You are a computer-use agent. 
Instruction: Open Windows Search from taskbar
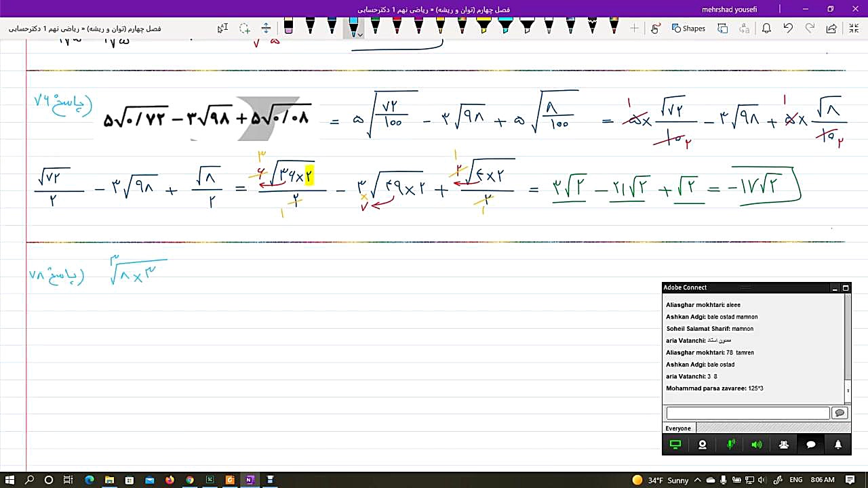(29, 480)
